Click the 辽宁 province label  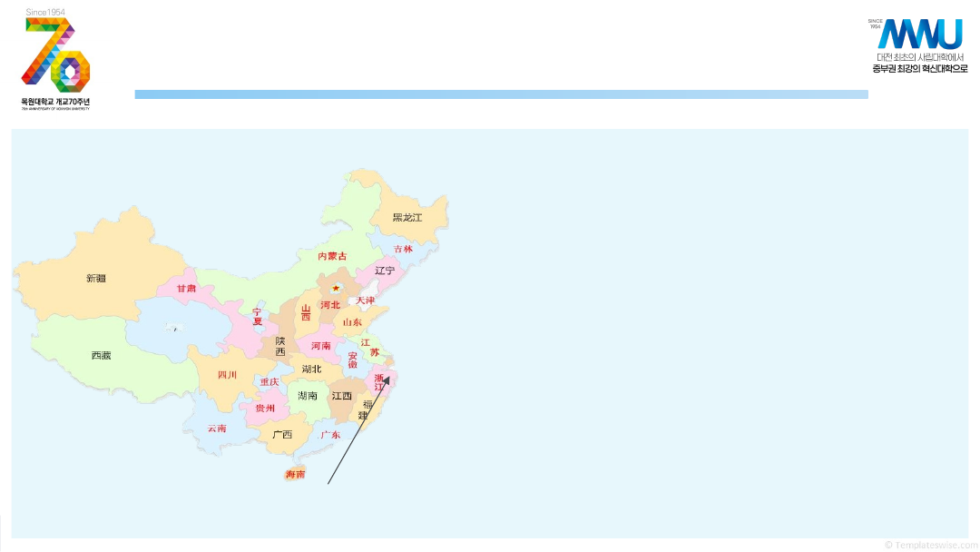(x=385, y=271)
